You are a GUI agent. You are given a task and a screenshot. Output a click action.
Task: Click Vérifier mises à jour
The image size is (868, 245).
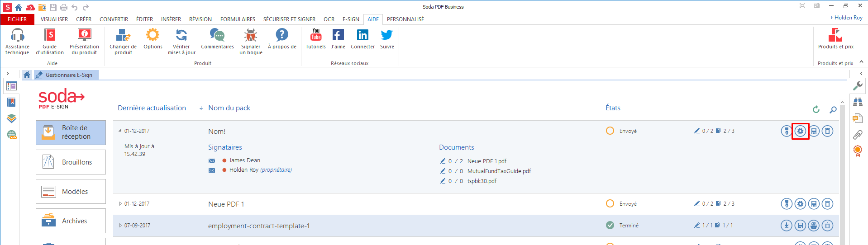(x=181, y=42)
